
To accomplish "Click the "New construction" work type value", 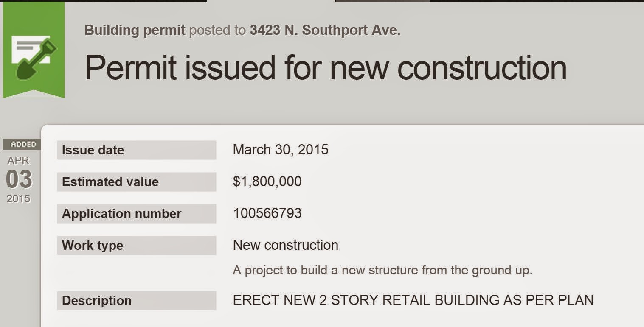I will tap(285, 245).
